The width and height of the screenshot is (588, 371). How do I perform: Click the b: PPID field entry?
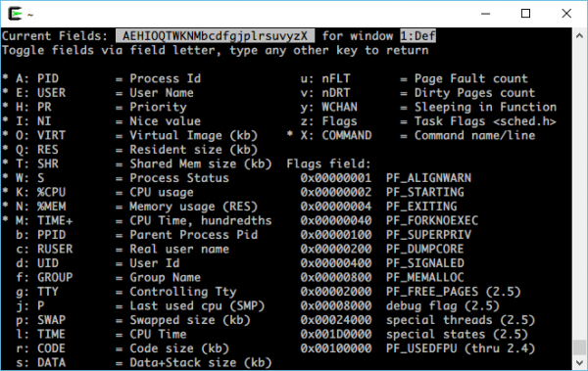137,235
